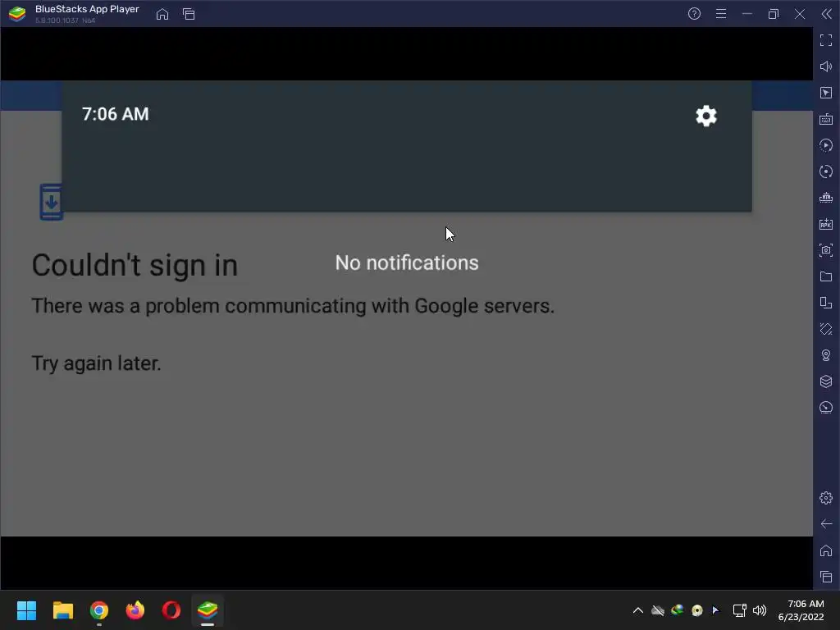Open the BlueStacks hamburger menu
The image size is (840, 630).
pos(721,14)
